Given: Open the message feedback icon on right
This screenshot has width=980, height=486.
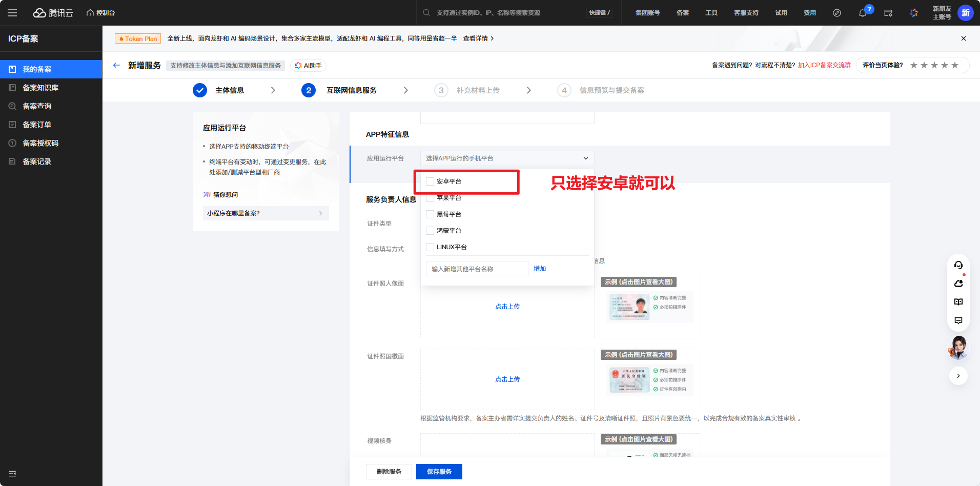Looking at the screenshot, I should tap(958, 320).
